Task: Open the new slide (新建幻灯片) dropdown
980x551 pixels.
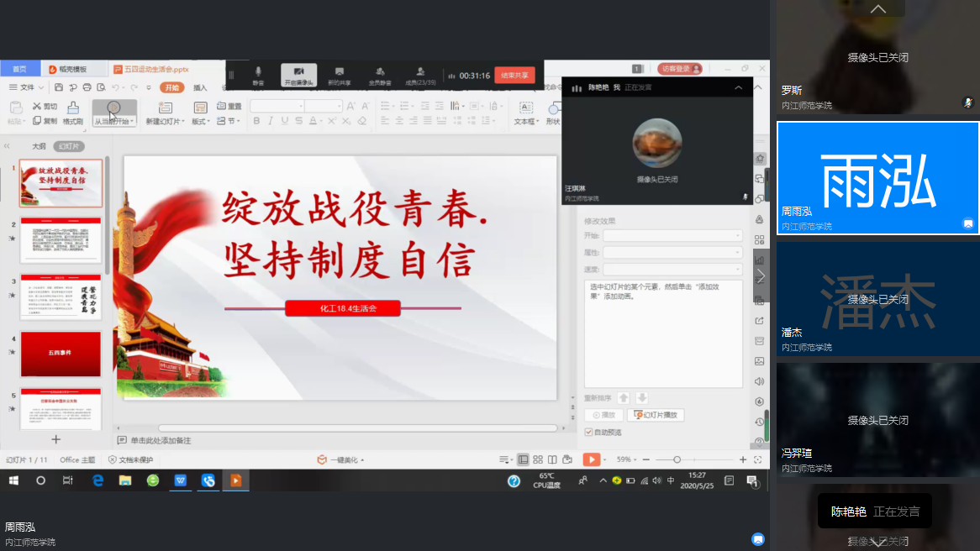Action: (x=165, y=121)
